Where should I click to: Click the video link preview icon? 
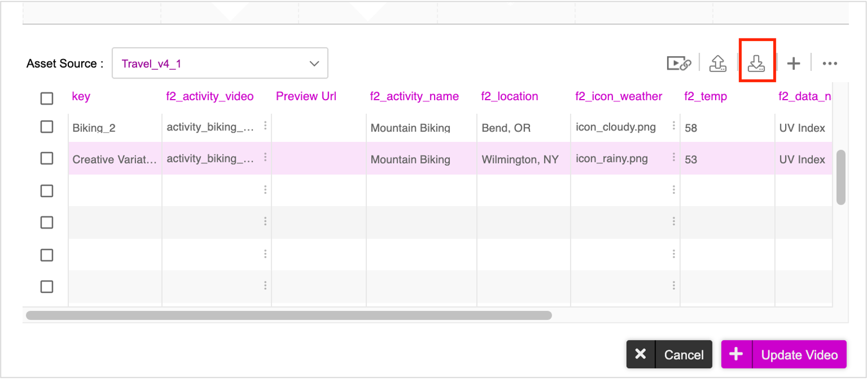coord(679,63)
